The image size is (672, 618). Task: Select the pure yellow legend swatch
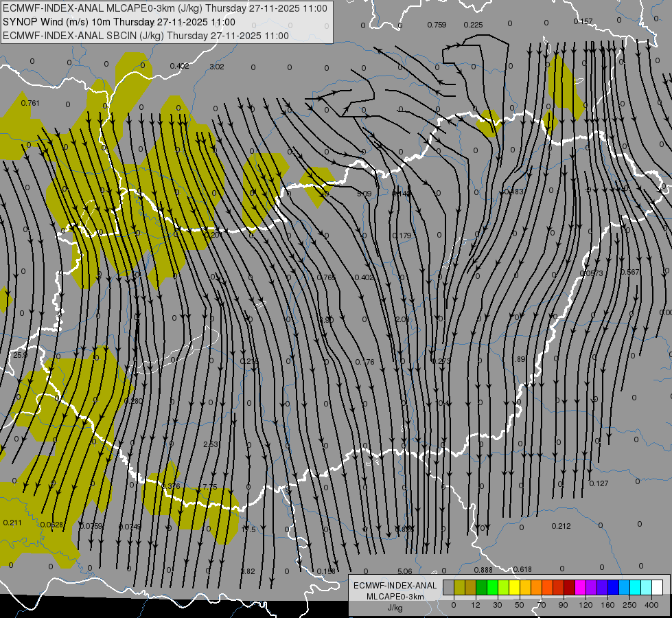coord(514,588)
